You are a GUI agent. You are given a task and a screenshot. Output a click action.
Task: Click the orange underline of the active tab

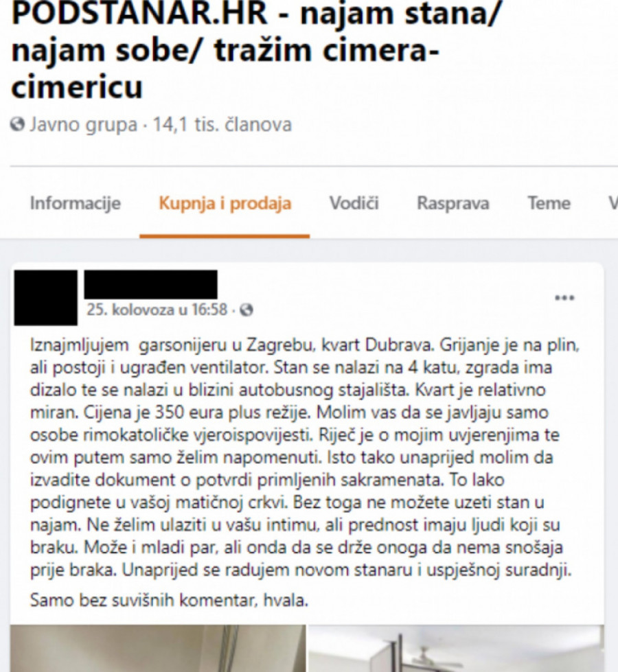(x=225, y=236)
